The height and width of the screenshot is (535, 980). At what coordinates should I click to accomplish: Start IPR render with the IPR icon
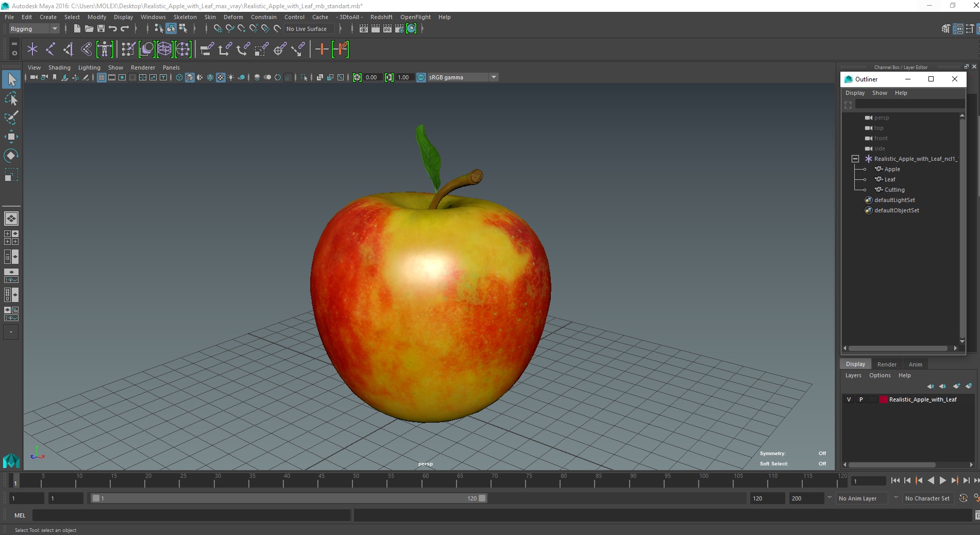coord(387,29)
